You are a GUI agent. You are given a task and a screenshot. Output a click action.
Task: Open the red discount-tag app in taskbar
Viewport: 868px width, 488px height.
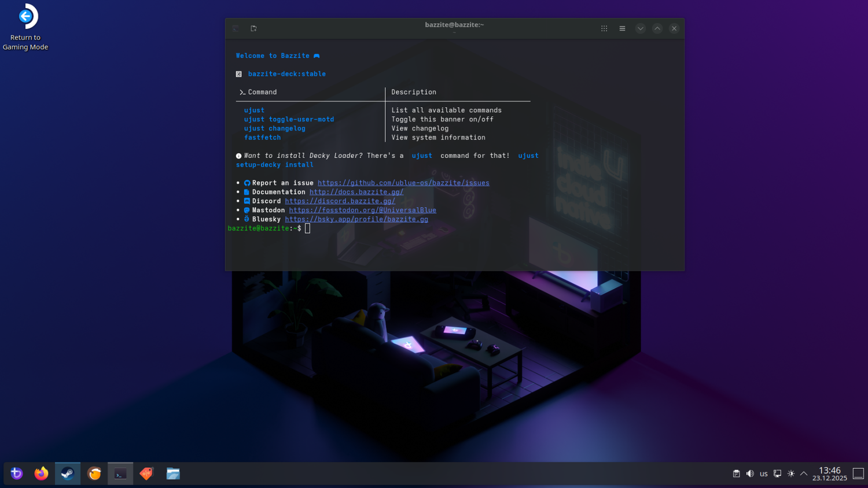click(147, 474)
